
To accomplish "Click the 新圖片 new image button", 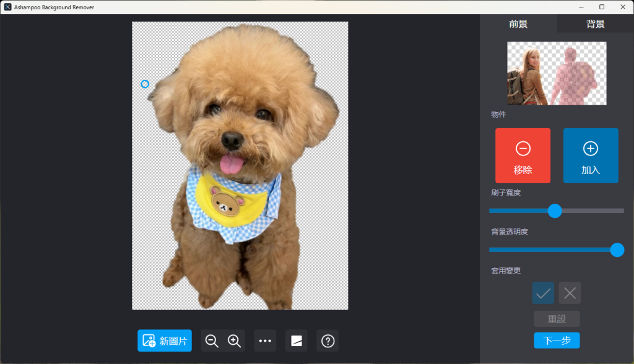I will (165, 341).
